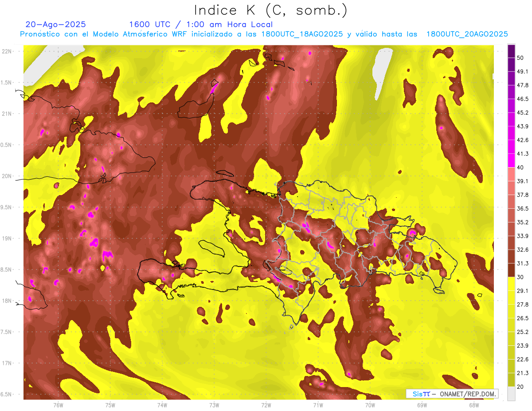Click the colorbar value "35.2"
Screen dimensions: 532x411
pos(522,222)
